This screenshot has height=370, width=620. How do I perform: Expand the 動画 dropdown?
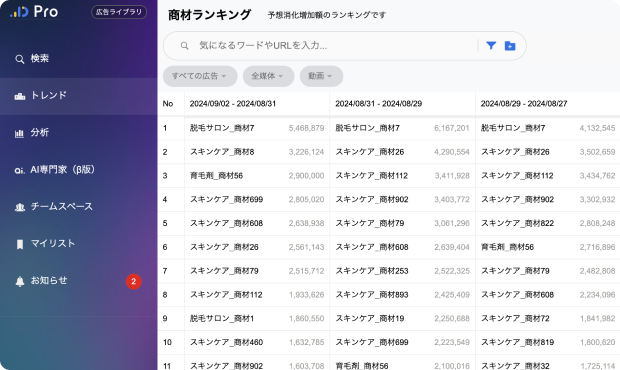tap(321, 76)
